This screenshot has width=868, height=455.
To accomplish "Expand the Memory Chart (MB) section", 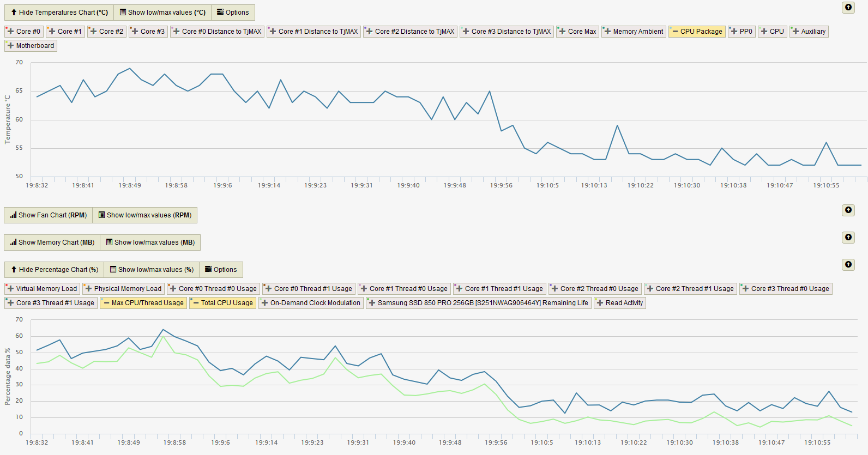I will (52, 242).
